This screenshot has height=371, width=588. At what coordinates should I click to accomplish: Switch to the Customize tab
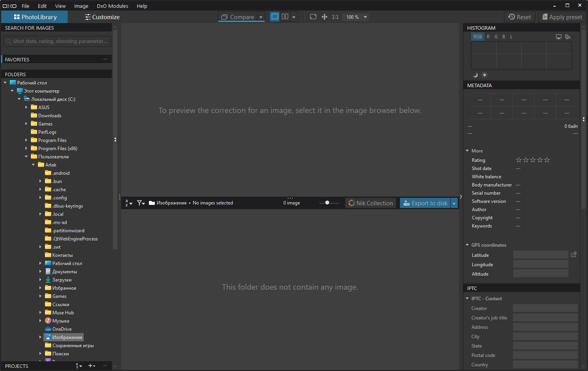[102, 17]
